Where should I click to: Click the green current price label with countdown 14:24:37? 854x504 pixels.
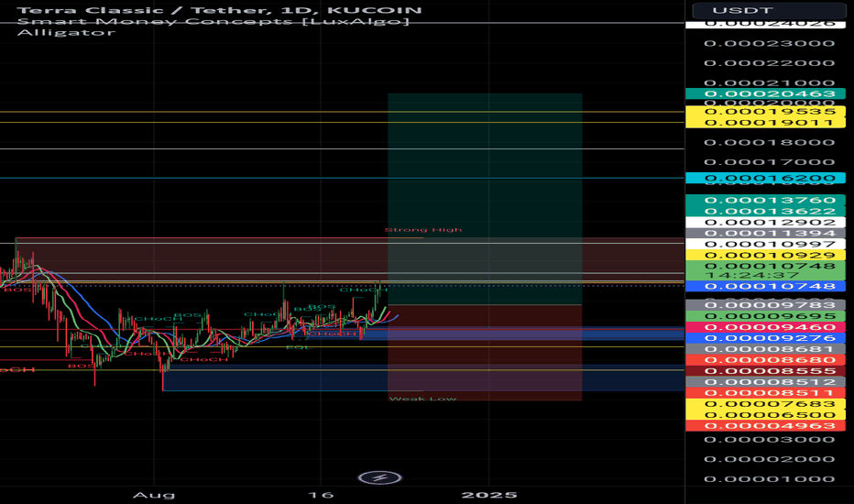(x=766, y=270)
